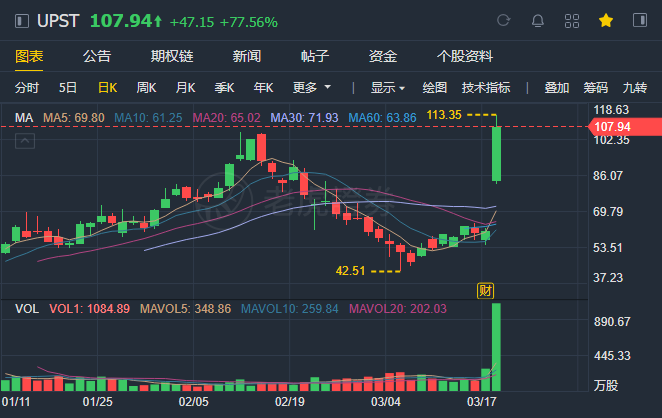Screen dimensions: 662x418
Task: Click the MAVOL20: 202.03 label
Action: (398, 309)
